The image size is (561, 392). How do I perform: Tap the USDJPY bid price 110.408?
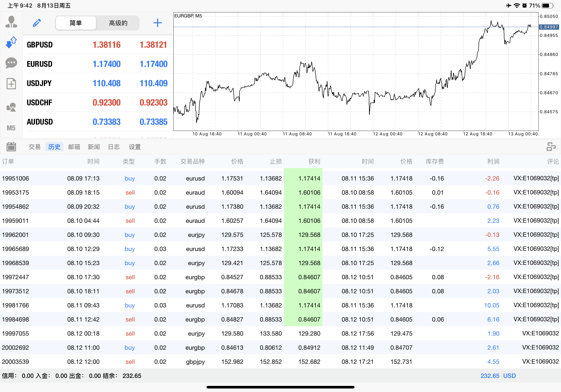click(106, 83)
